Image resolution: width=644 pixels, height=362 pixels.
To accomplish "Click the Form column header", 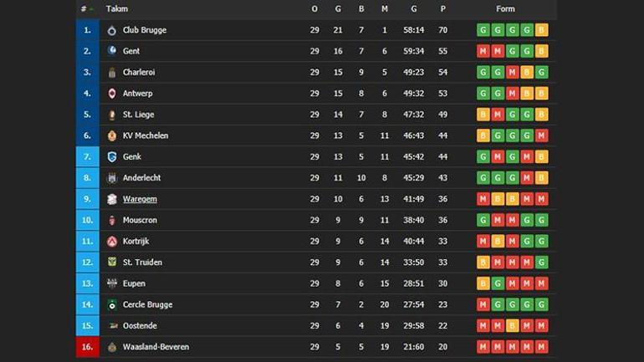I will [x=505, y=9].
